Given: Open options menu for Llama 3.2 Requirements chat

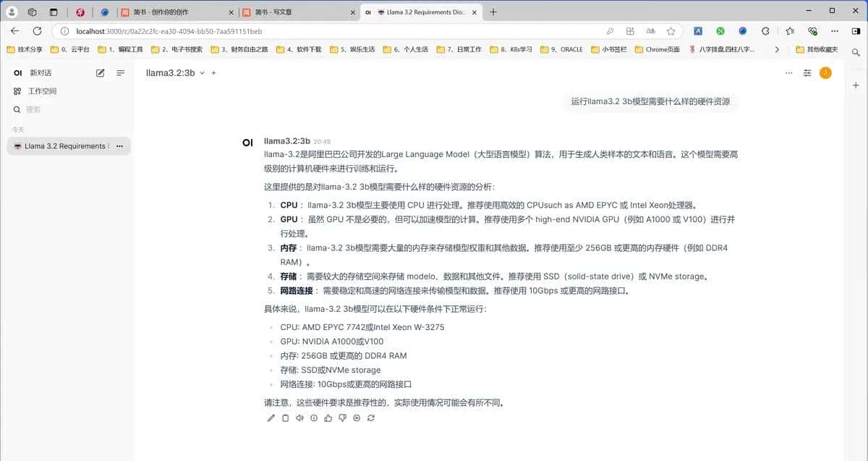Looking at the screenshot, I should click(x=121, y=145).
